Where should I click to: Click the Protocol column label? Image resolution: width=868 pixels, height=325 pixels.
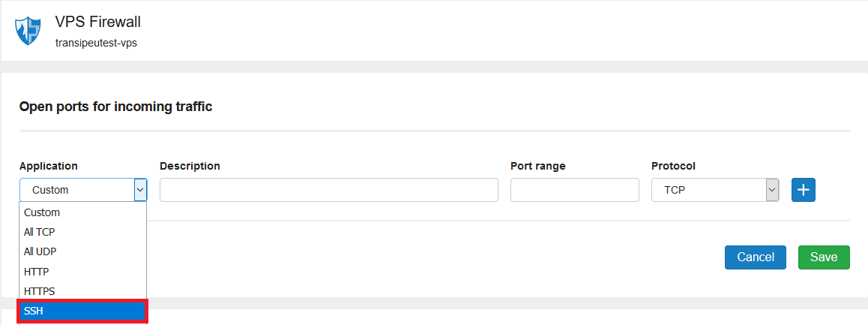pos(673,166)
